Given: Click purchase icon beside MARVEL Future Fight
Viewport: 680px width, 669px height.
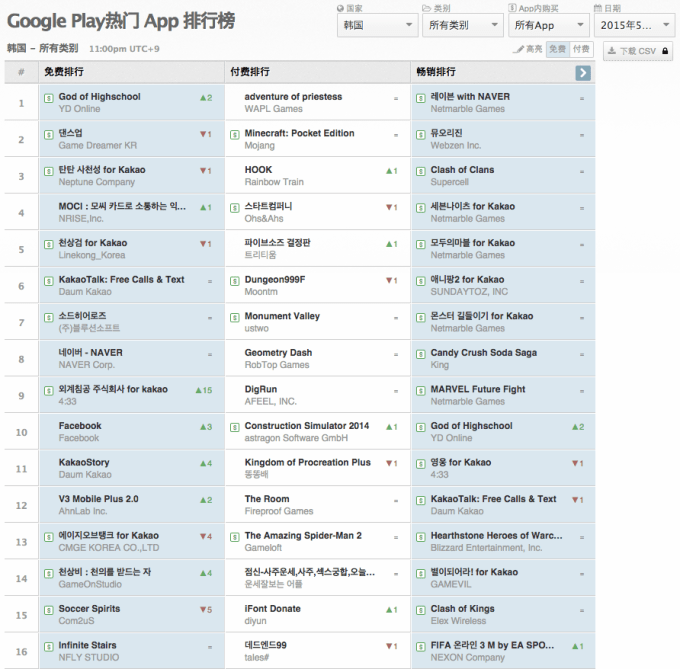Looking at the screenshot, I should coord(421,391).
